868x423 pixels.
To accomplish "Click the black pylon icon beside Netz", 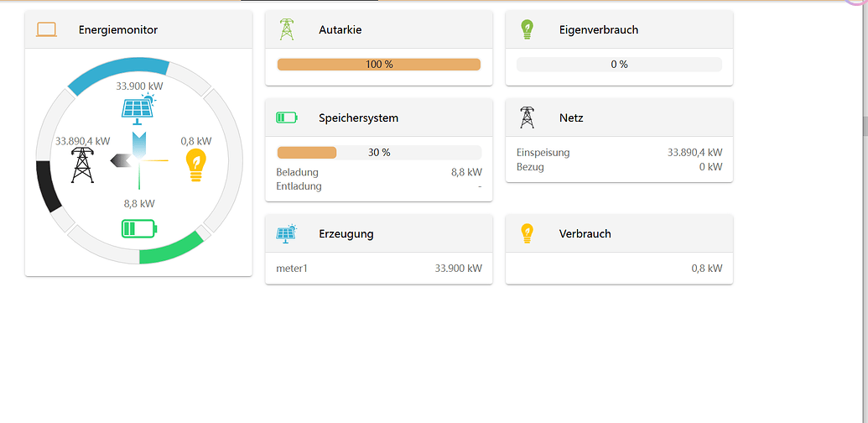I will (x=527, y=117).
